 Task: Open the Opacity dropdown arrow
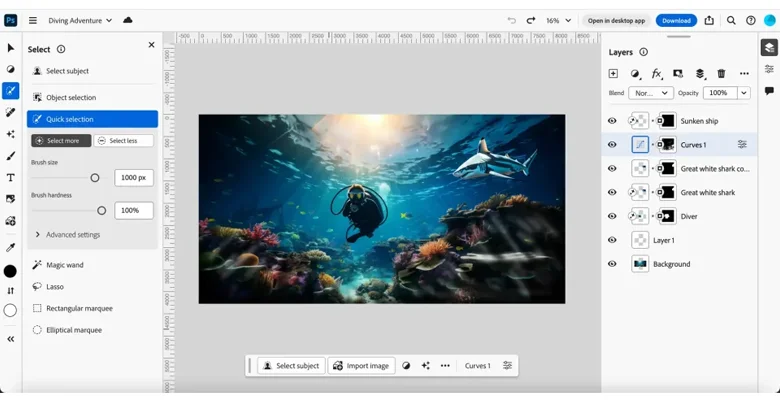[744, 93]
